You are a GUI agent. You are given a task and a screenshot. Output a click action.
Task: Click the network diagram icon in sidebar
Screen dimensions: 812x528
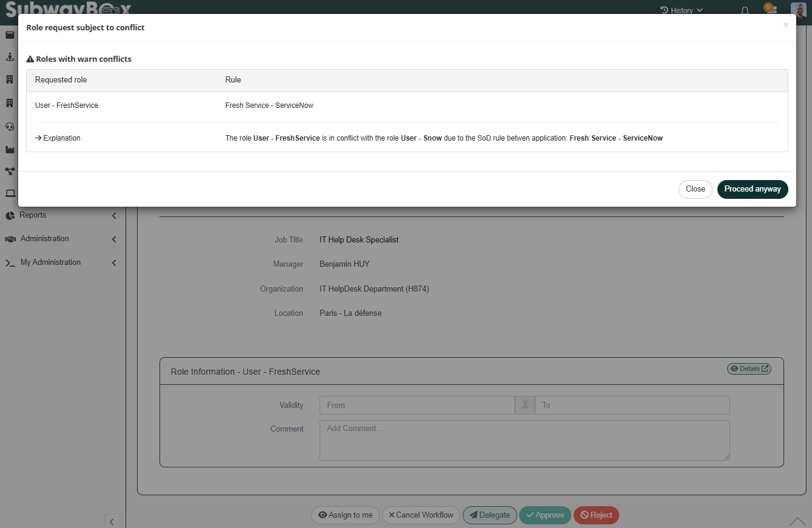tap(10, 172)
